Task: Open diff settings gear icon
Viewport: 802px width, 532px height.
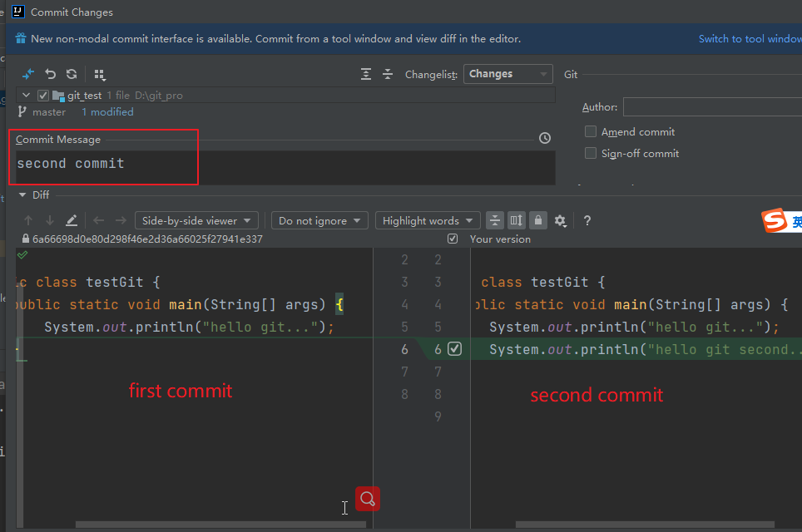Action: pos(561,221)
